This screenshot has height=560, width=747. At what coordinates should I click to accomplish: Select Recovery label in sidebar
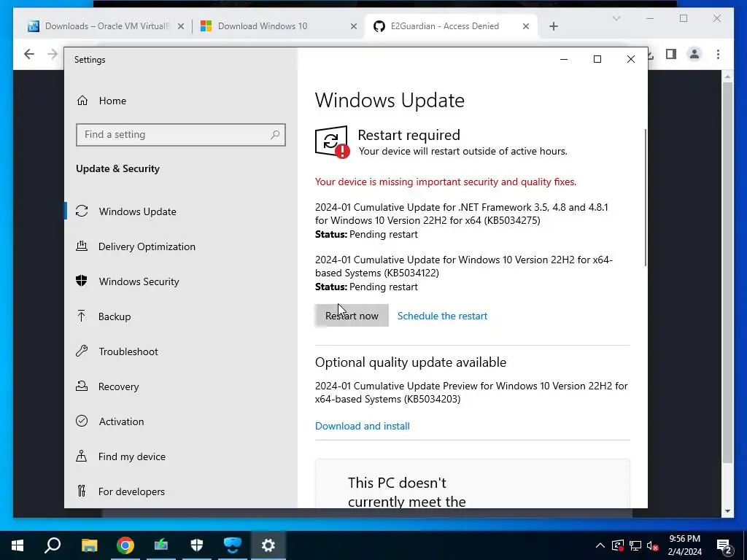[x=119, y=386]
